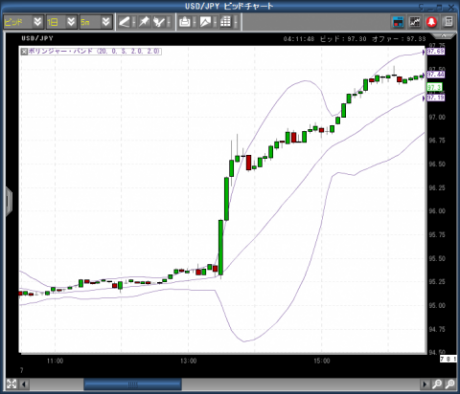Collapse the header using the top-right arrow tab
This screenshot has height=394, width=460.
[445, 36]
